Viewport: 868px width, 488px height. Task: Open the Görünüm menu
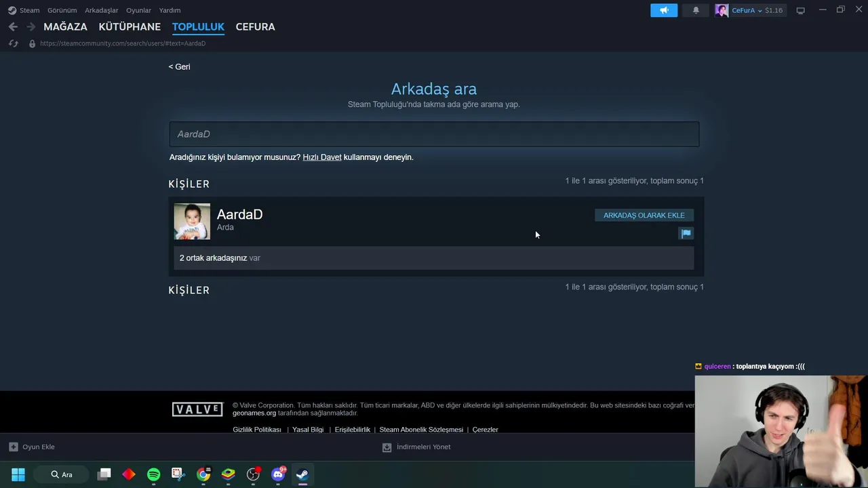(x=62, y=10)
